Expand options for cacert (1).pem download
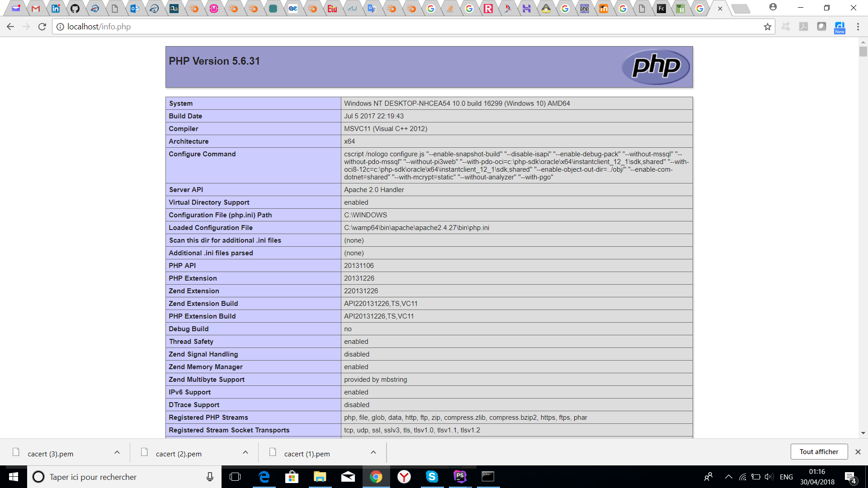The width and height of the screenshot is (868, 488). [x=373, y=452]
